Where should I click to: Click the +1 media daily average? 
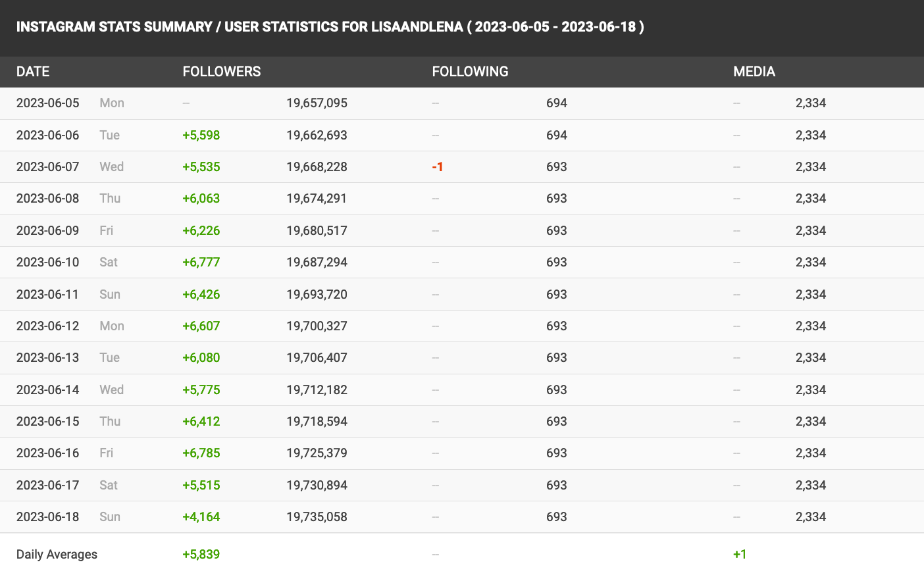740,555
